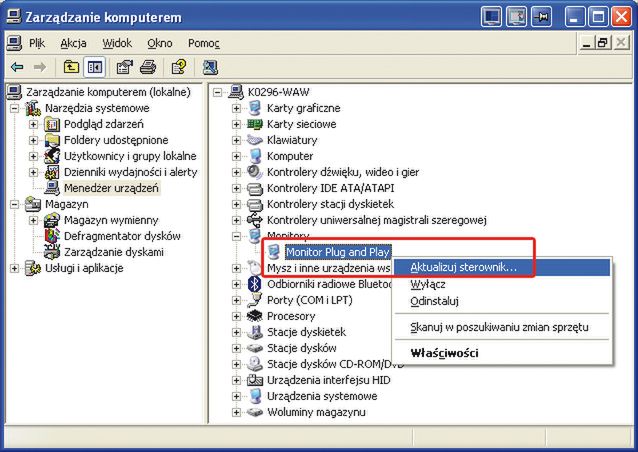Collapse the Monitory category
The width and height of the screenshot is (638, 452).
click(x=236, y=236)
